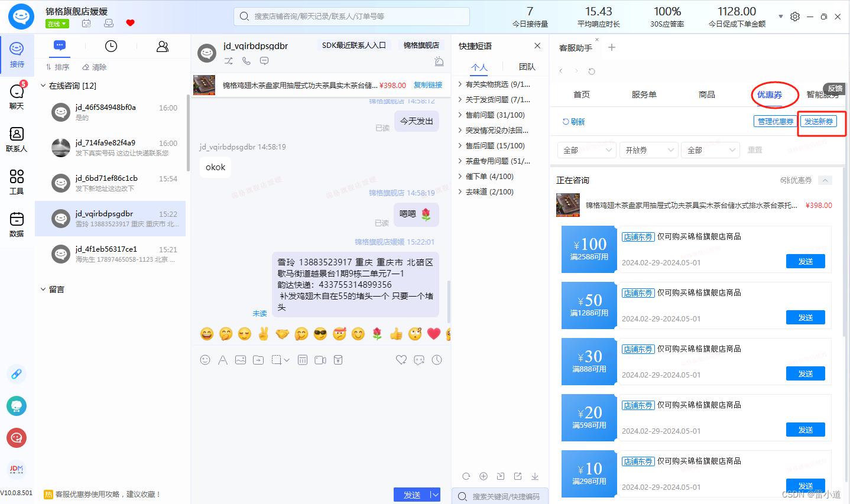
Task: Open font settings letter A icon
Action: point(223,360)
